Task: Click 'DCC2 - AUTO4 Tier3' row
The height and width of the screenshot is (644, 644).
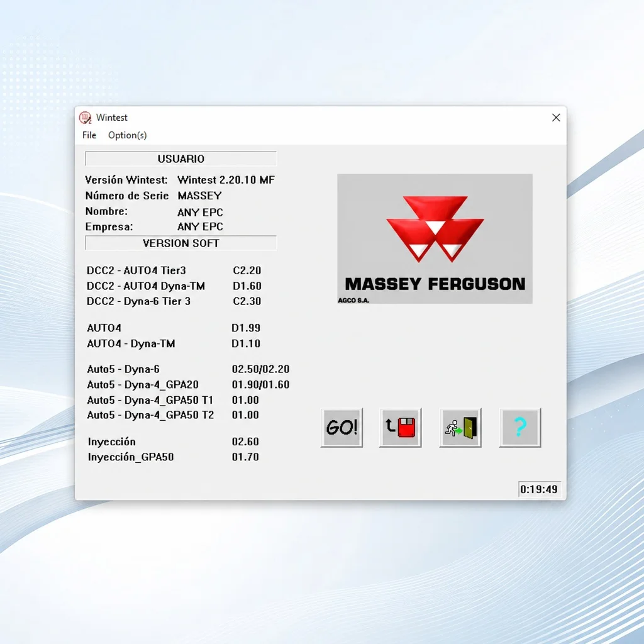Action: tap(136, 270)
